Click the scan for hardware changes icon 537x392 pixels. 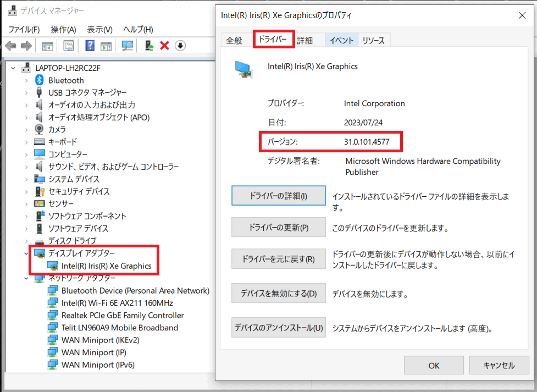128,46
